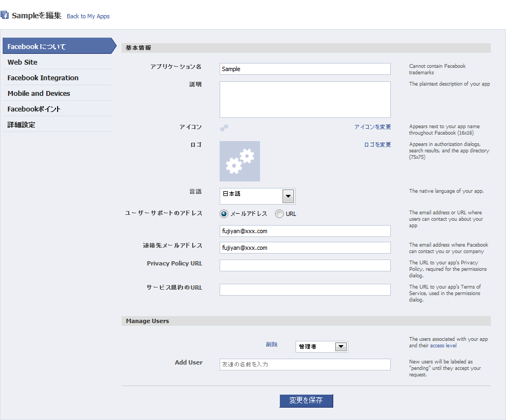Focus the アプリケーション名 field containing Sample
Screen dimensions: 506x420
point(305,69)
